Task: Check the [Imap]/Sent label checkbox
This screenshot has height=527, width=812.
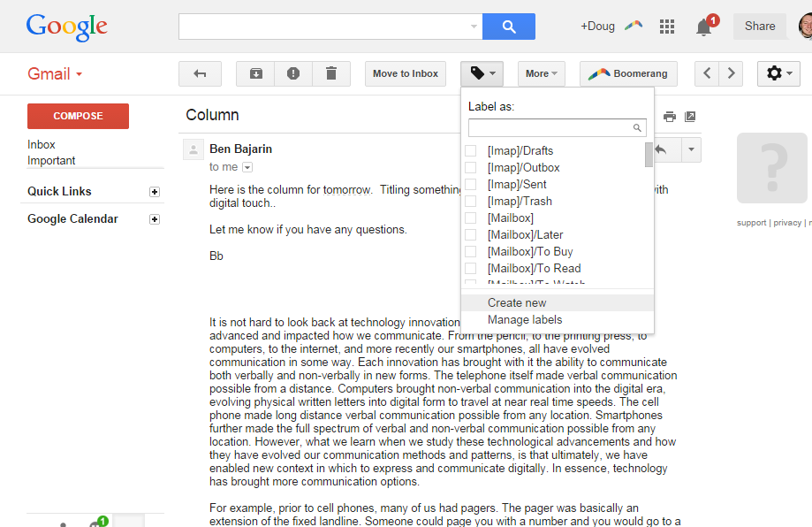Action: tap(471, 185)
